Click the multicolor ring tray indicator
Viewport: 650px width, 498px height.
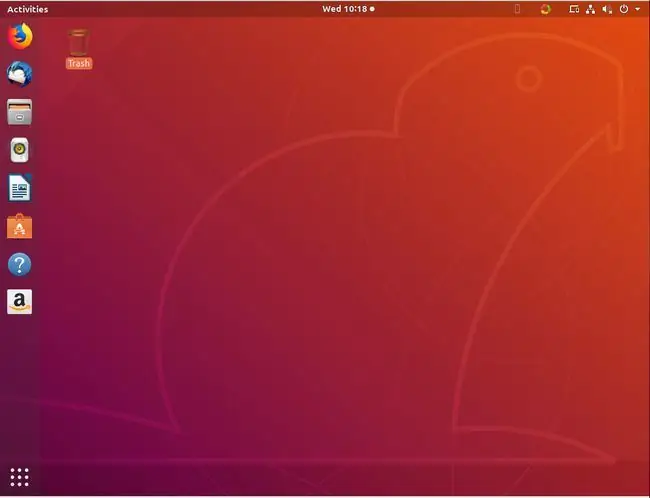coord(546,9)
